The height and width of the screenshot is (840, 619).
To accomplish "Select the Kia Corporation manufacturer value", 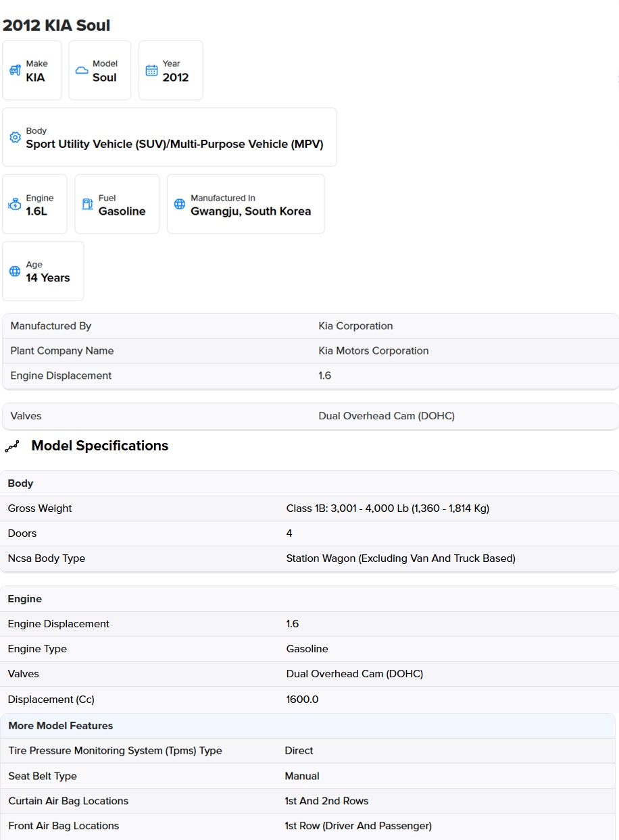I will [355, 326].
